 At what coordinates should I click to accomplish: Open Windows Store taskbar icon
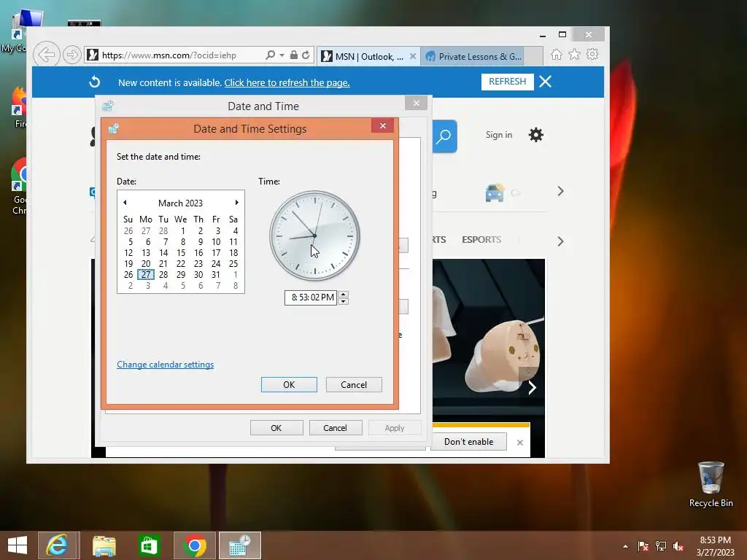149,545
